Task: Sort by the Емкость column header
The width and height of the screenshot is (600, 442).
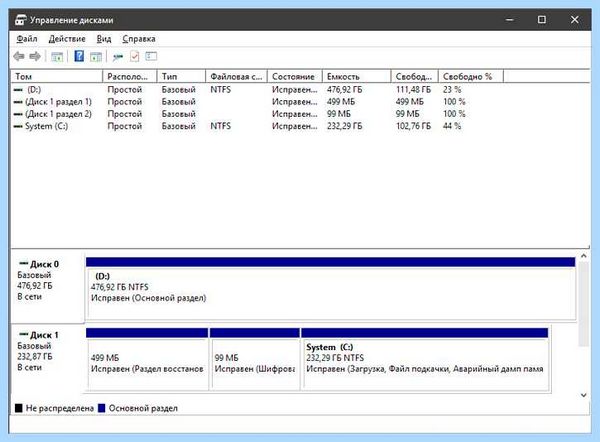Action: point(357,77)
